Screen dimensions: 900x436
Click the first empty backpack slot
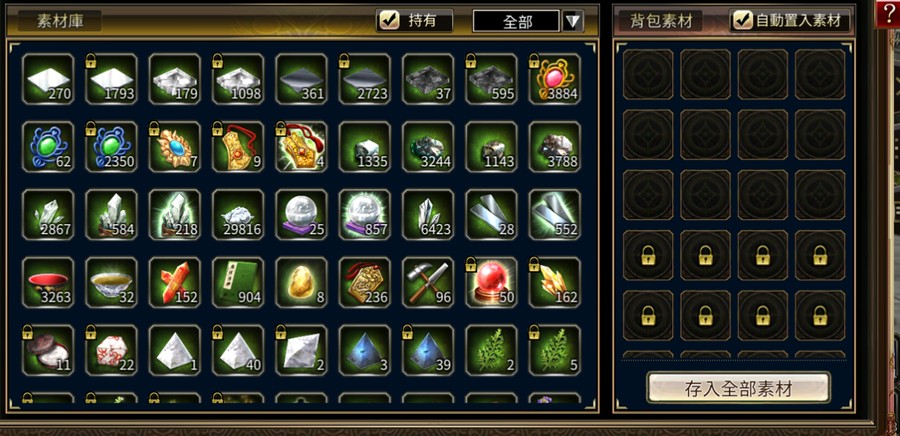click(x=648, y=75)
